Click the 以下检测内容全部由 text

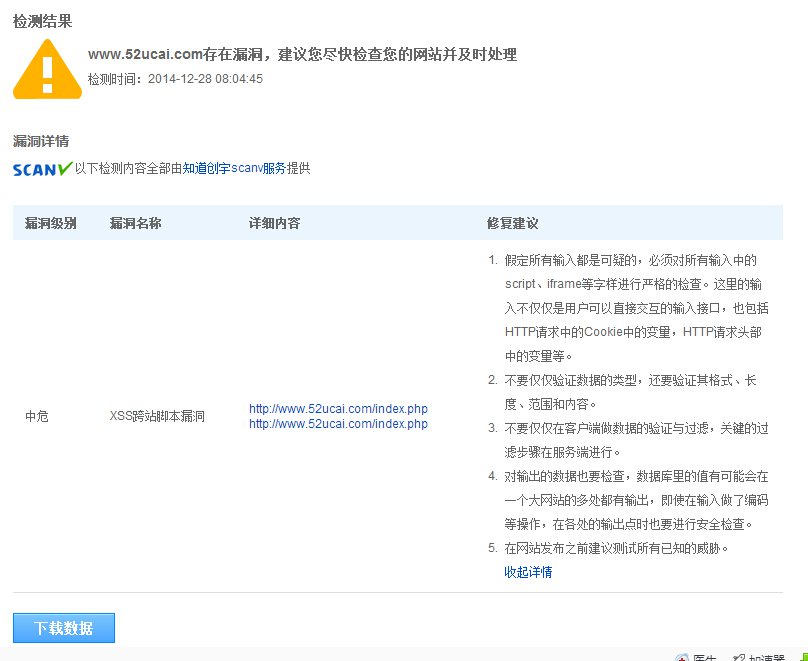tap(128, 168)
